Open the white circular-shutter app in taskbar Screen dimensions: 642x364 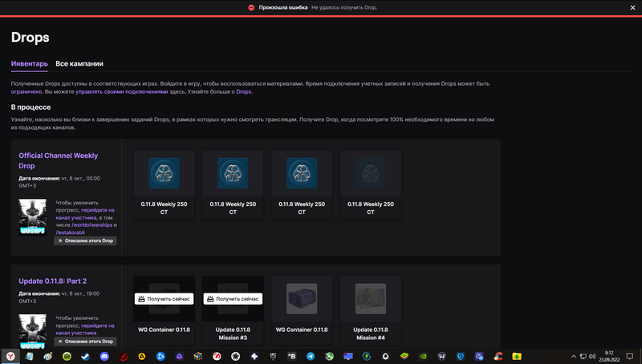point(235,356)
